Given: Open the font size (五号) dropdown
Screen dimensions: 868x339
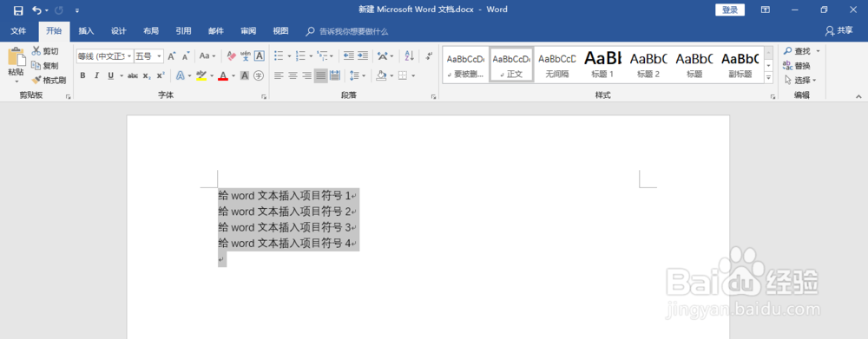Looking at the screenshot, I should [x=160, y=55].
